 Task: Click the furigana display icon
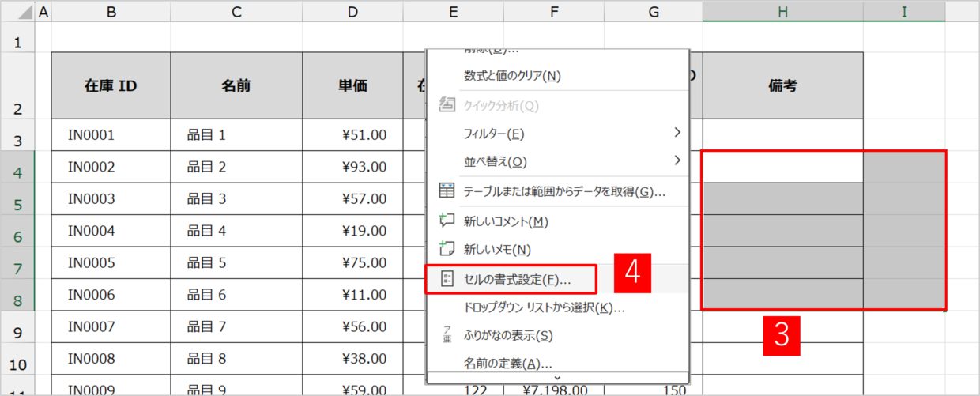(447, 335)
